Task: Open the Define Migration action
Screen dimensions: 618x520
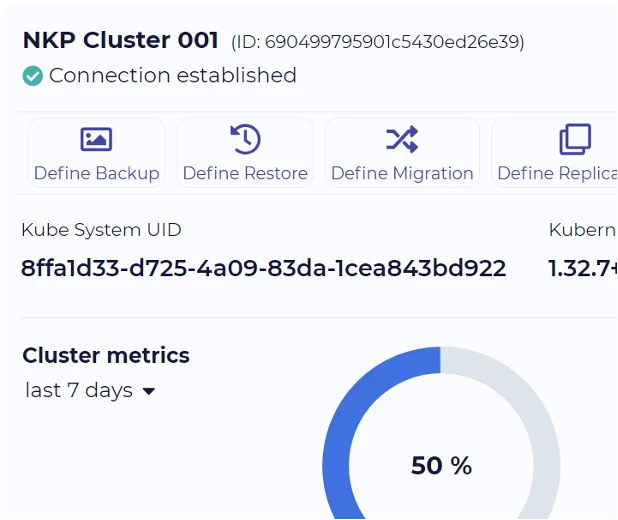Action: click(x=402, y=153)
